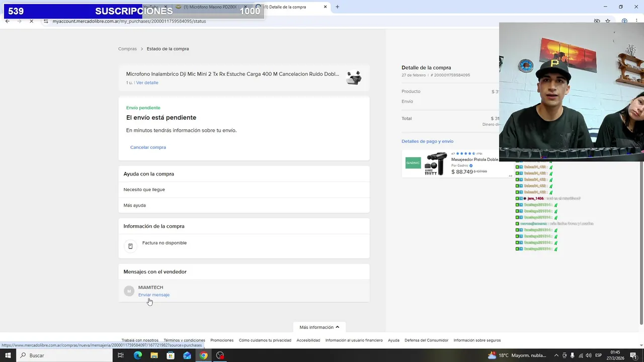Switch to the Micrófono Maono PD200X tab
Screen dimensions: 644x362
(x=211, y=7)
